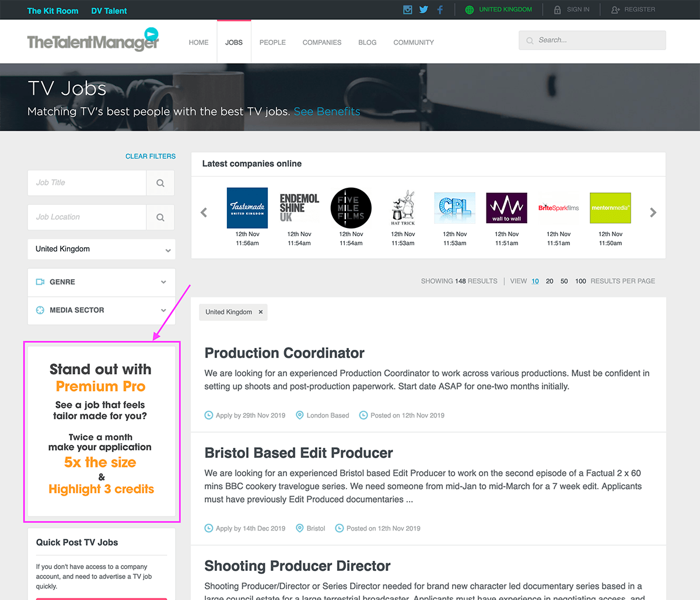700x600 pixels.
Task: Open the Production Coordinator job listing
Action: point(285,353)
